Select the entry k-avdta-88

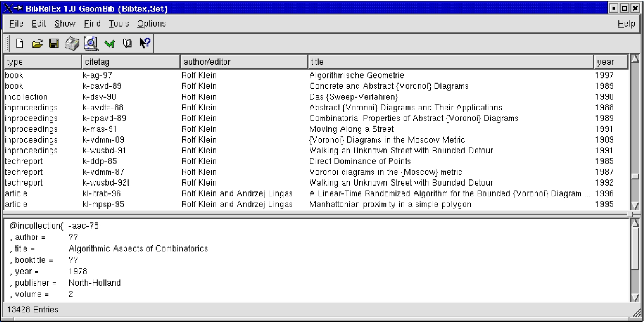click(x=316, y=107)
